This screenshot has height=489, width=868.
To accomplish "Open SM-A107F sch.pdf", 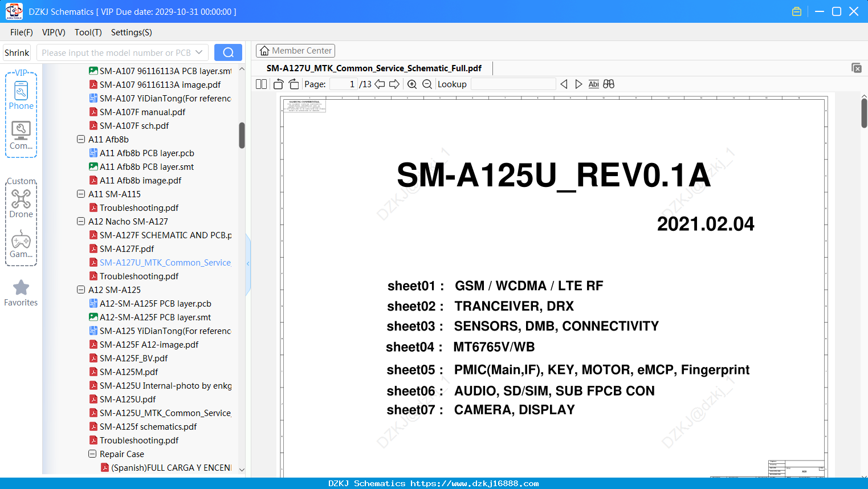I will [129, 125].
